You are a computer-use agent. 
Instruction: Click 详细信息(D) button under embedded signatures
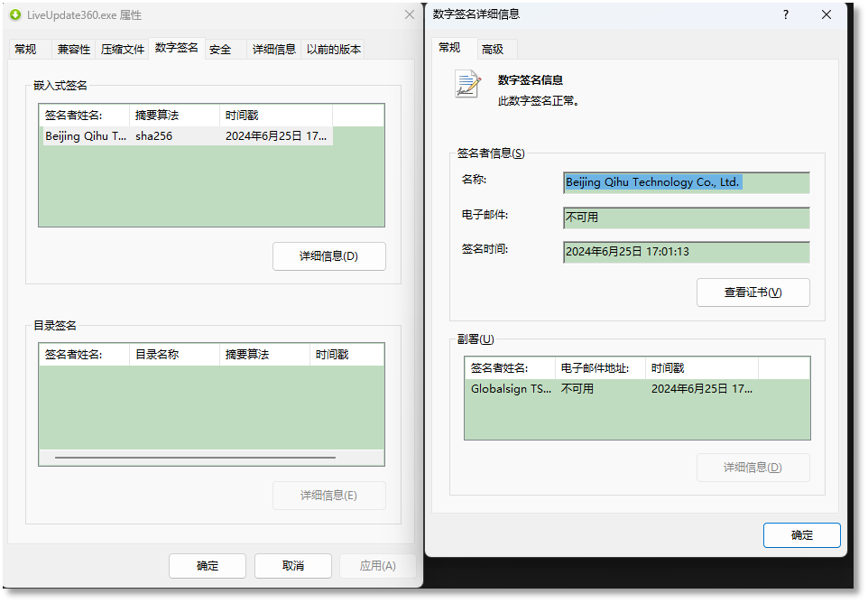click(328, 256)
